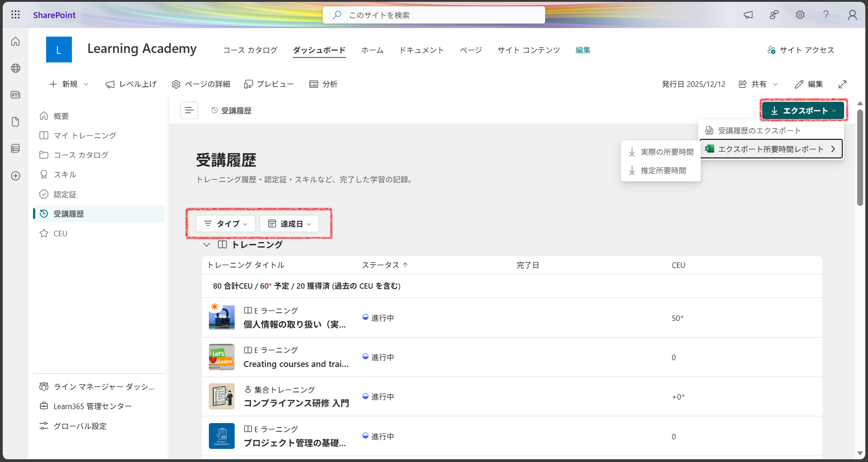Sort by 完了日 column header
The width and height of the screenshot is (868, 462).
[x=528, y=265]
